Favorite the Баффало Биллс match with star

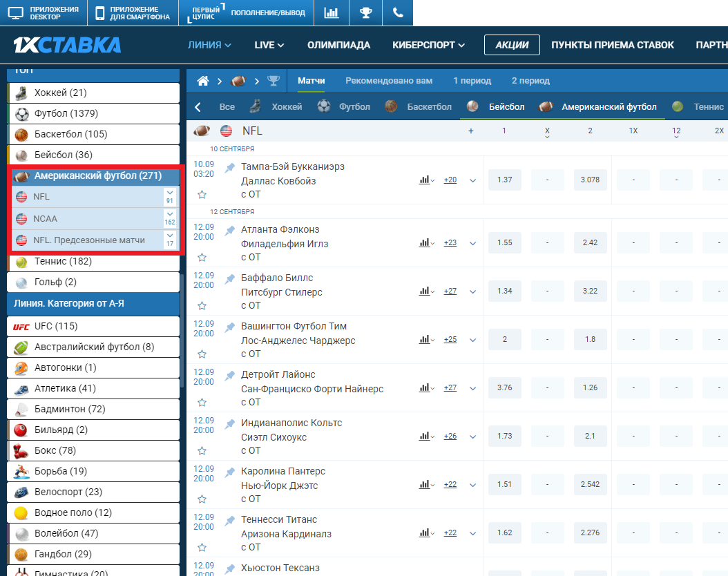[x=202, y=305]
